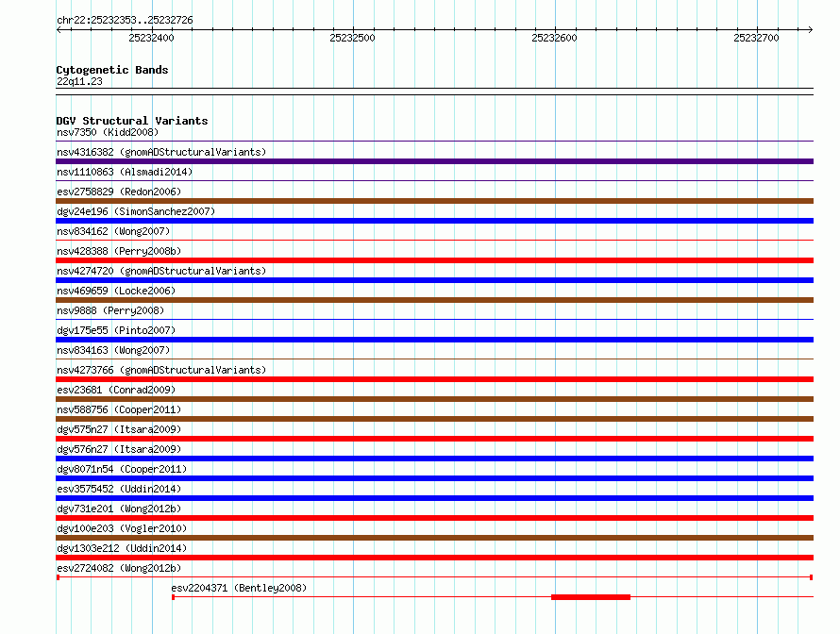This screenshot has height=634, width=840.
Task: Open variant nsv4316382 (gnomADStructuralVariants)
Action: click(161, 152)
